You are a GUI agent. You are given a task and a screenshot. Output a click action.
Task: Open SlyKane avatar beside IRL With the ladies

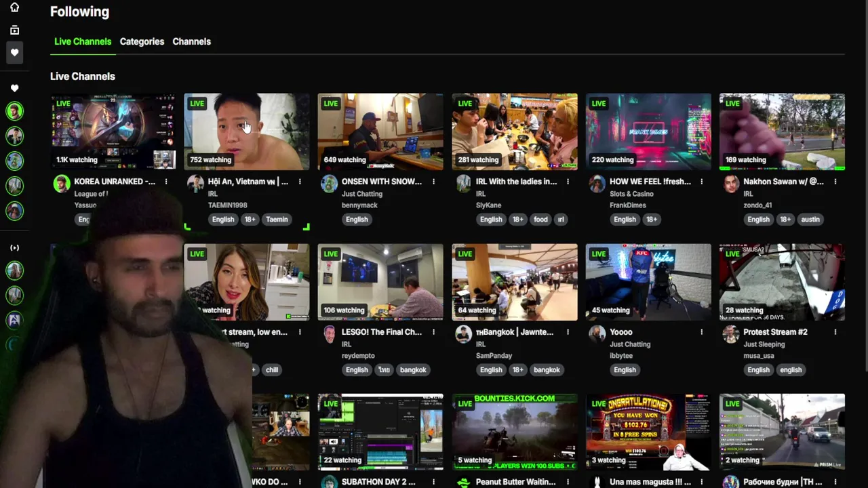[x=463, y=184]
